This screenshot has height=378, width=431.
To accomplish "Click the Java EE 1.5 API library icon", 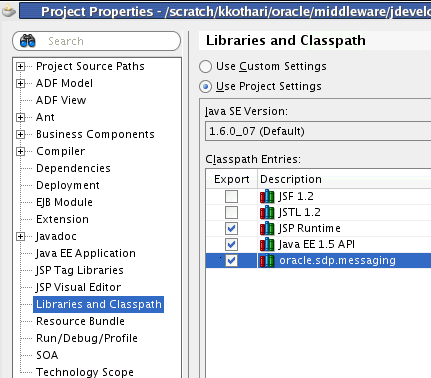I will (267, 244).
